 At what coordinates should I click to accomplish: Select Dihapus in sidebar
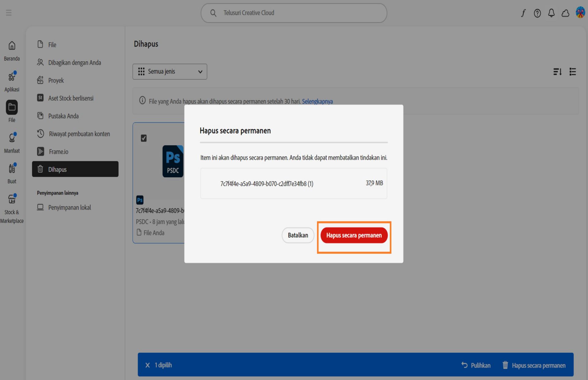pos(75,169)
